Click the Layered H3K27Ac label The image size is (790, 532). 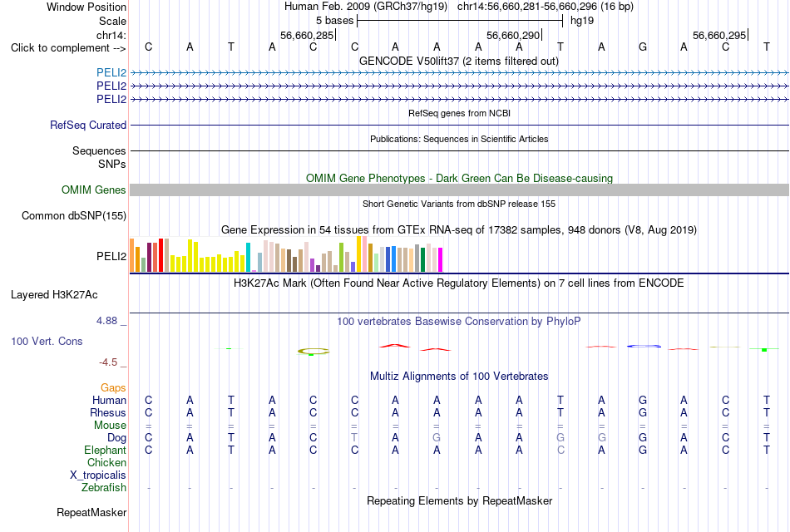[54, 295]
